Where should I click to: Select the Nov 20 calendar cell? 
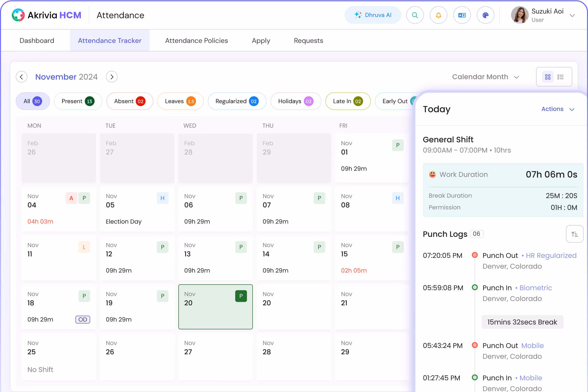[x=215, y=307]
